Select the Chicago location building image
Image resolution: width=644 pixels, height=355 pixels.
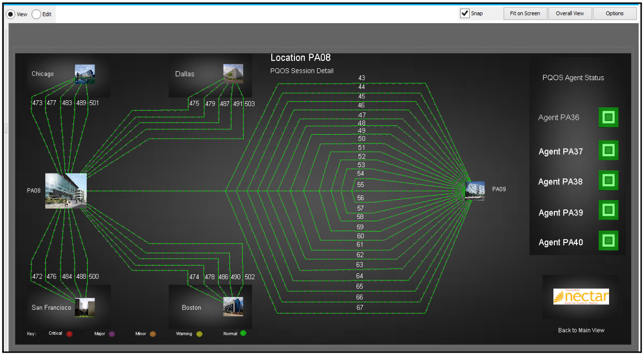tap(85, 74)
